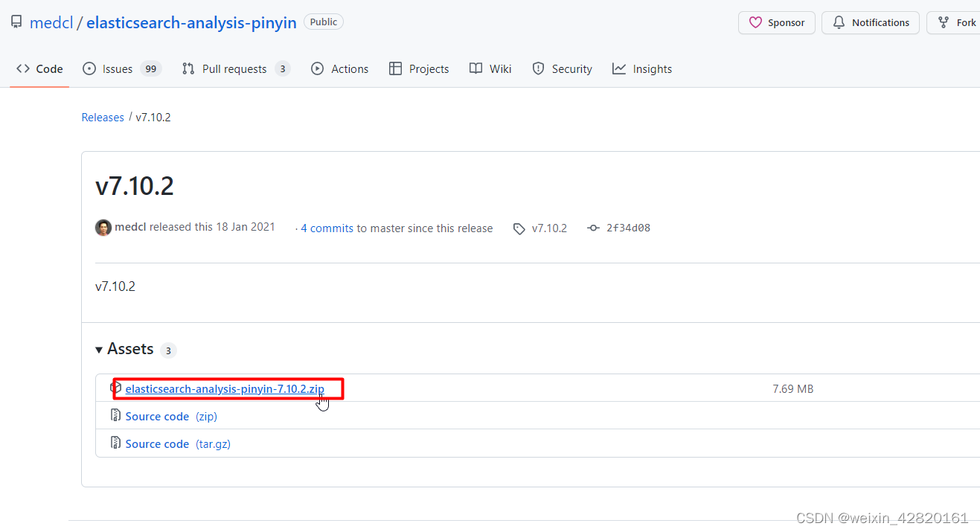
Task: Open the Notifications button
Action: click(x=871, y=22)
